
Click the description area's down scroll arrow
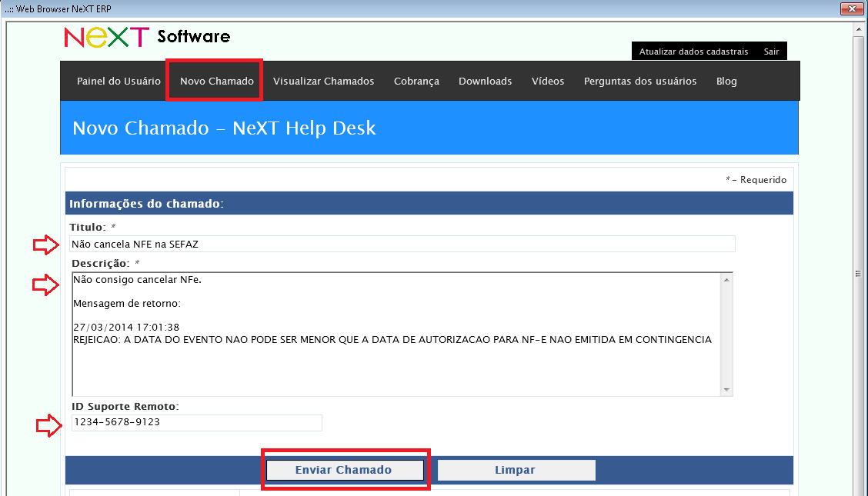tap(726, 390)
